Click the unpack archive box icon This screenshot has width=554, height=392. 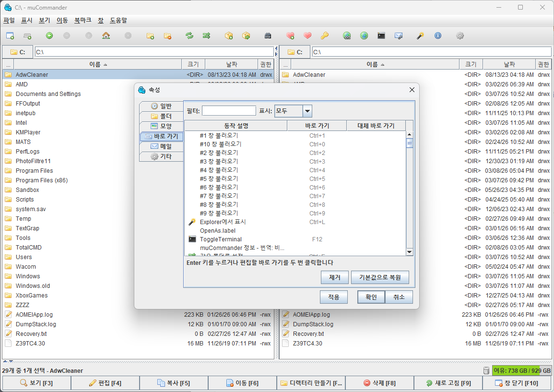pos(246,36)
